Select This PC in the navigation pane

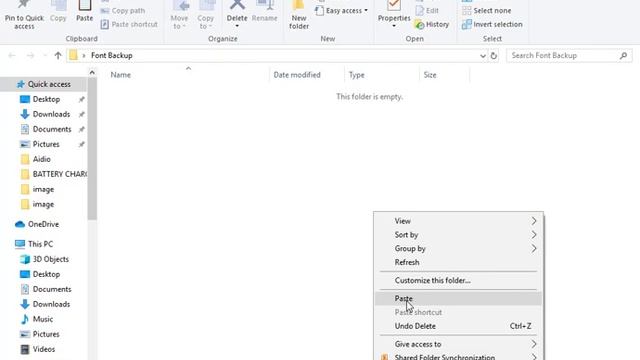[x=40, y=244]
